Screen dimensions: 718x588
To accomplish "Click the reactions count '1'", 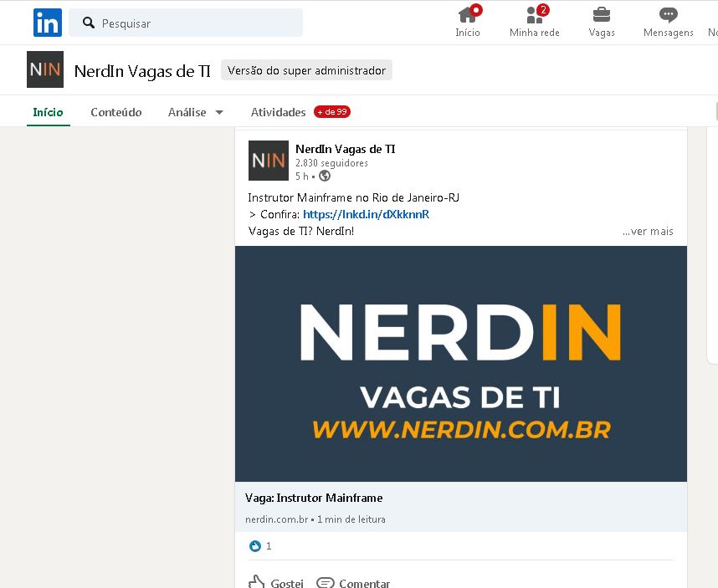I will click(x=269, y=546).
